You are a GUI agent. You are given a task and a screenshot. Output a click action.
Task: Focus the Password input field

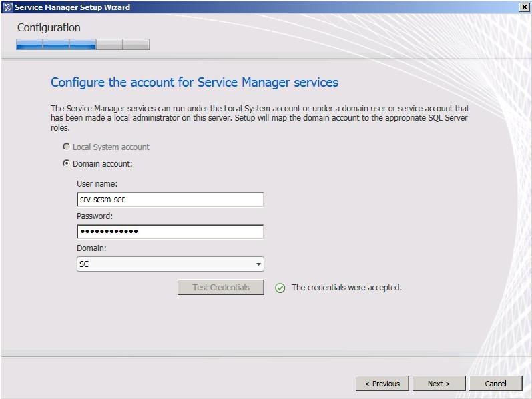coord(170,232)
